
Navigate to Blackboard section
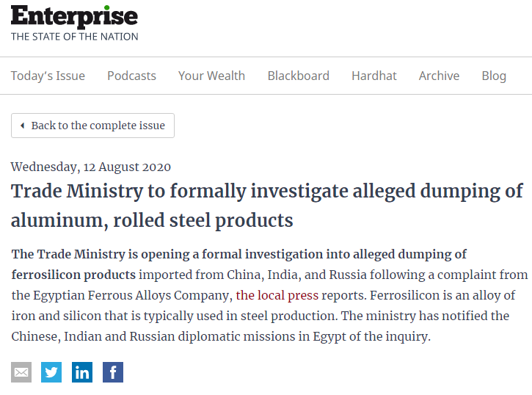pos(298,76)
